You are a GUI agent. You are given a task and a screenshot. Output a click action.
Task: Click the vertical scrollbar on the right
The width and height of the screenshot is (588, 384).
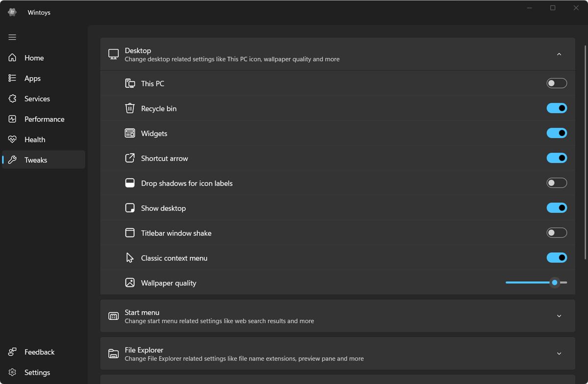(x=585, y=152)
